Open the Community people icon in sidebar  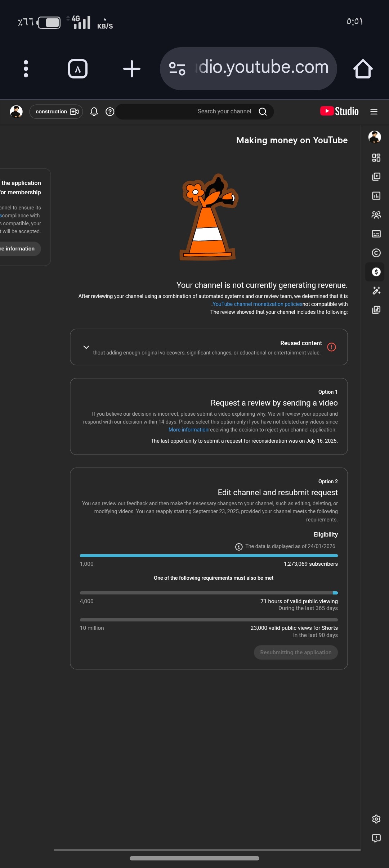tap(376, 215)
